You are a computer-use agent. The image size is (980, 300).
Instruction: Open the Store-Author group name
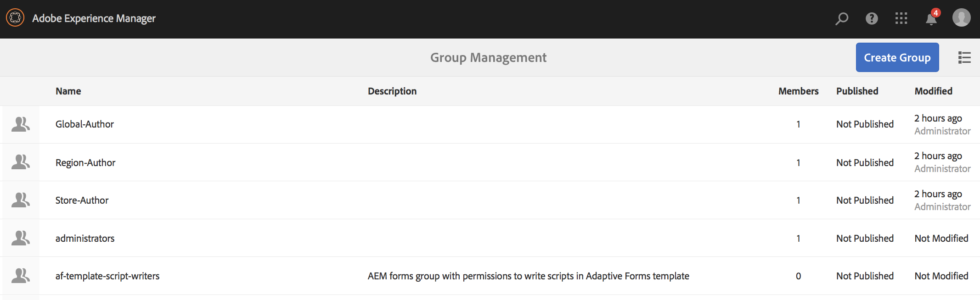tap(82, 200)
